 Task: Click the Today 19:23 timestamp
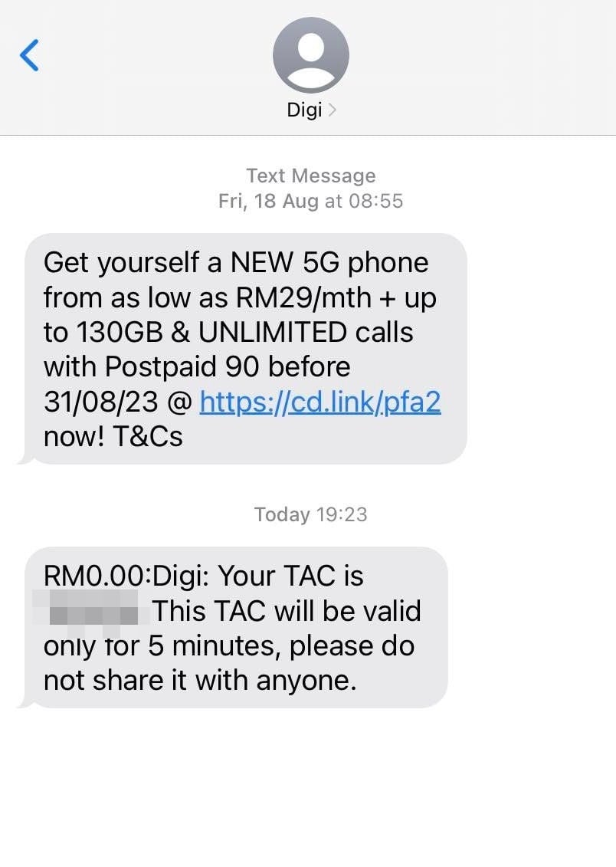[x=311, y=515]
